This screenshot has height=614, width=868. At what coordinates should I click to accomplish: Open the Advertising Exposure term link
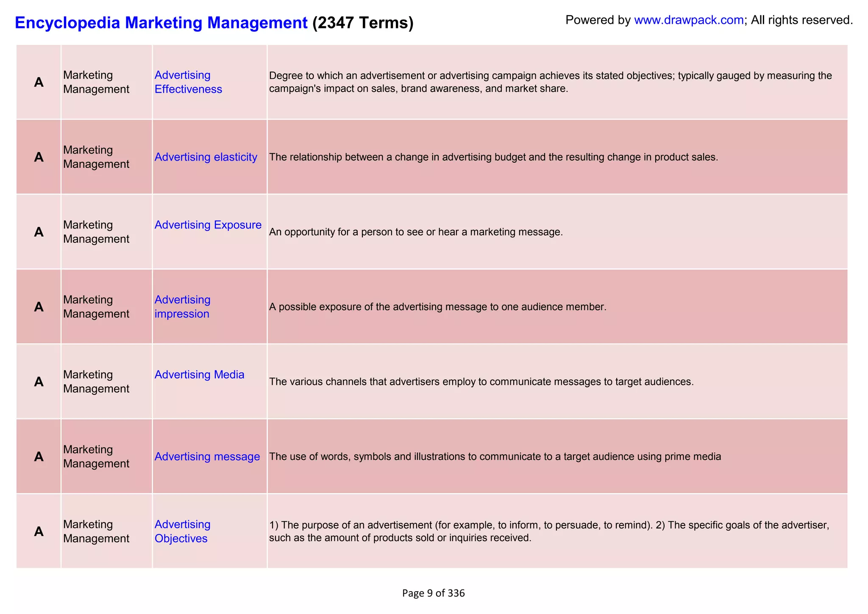pos(208,225)
